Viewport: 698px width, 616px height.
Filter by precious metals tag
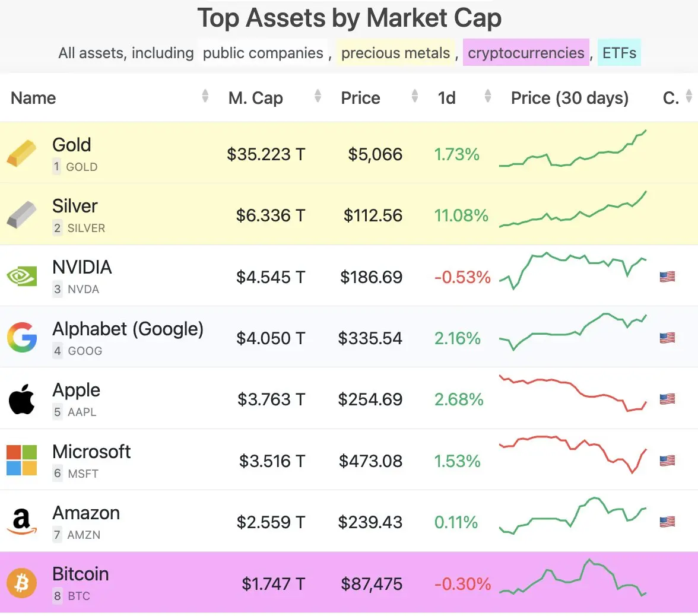[395, 53]
